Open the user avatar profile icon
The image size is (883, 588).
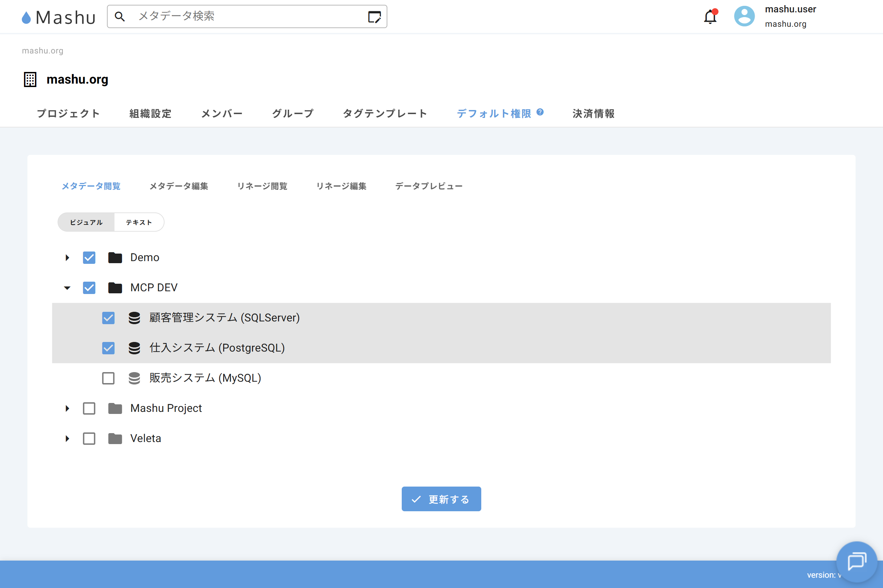tap(744, 16)
